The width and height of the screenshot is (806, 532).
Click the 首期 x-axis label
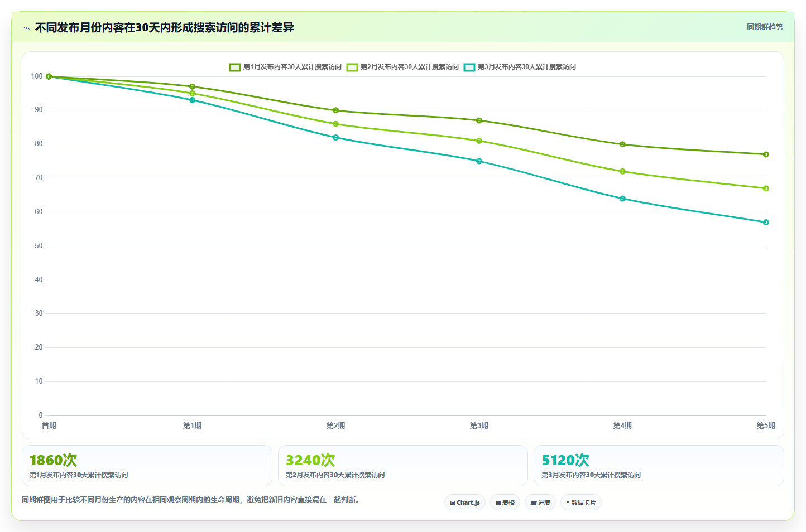tap(49, 425)
